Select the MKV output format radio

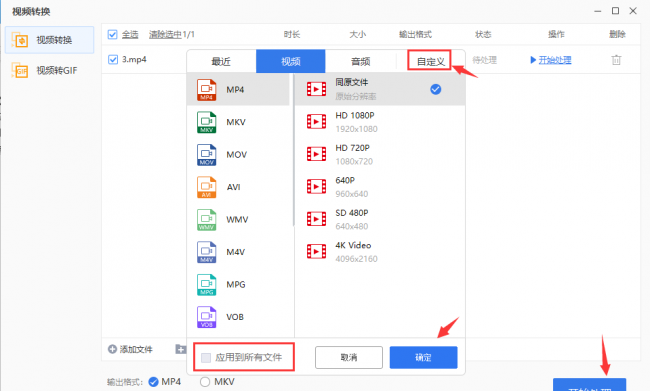(205, 382)
